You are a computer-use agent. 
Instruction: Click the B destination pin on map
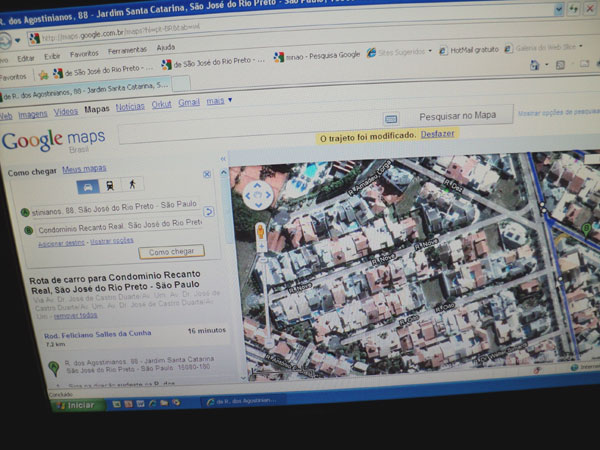(586, 230)
